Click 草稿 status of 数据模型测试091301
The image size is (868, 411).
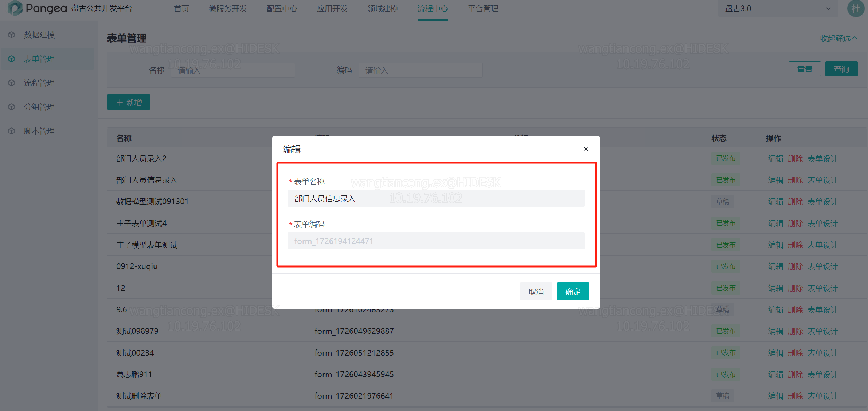pos(723,201)
